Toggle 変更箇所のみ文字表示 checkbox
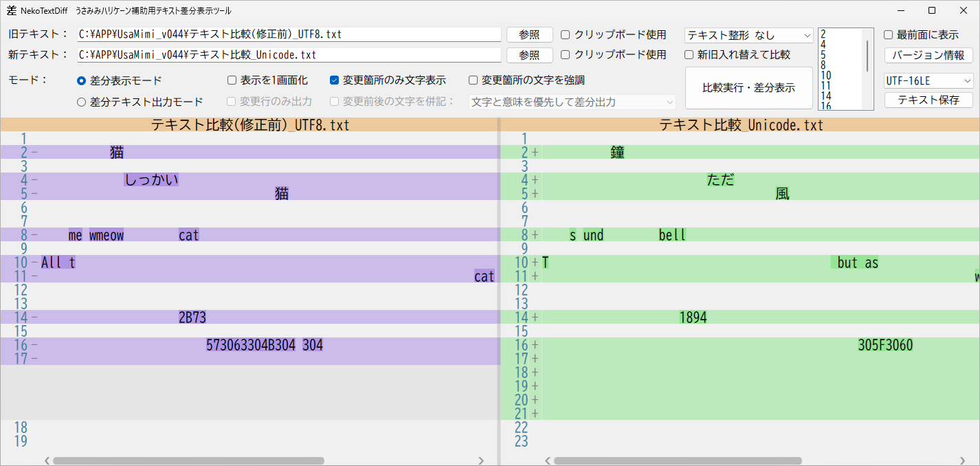The width and height of the screenshot is (980, 466). tap(335, 80)
